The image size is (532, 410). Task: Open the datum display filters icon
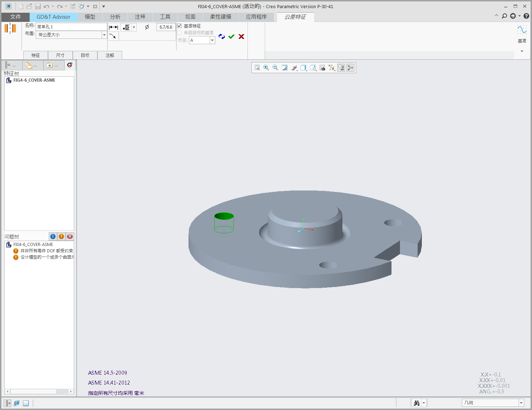[332, 68]
